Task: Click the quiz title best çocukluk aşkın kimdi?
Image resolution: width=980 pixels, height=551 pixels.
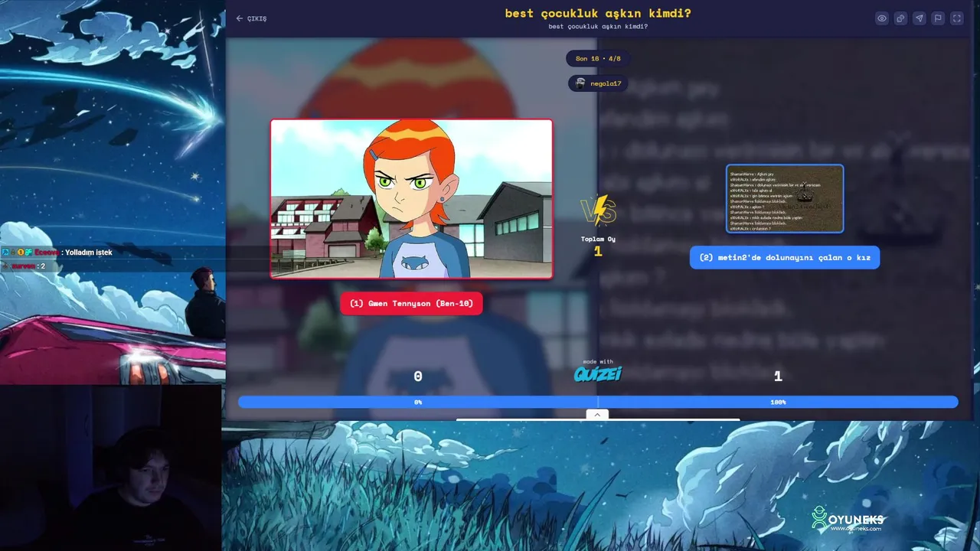Action: tap(598, 13)
